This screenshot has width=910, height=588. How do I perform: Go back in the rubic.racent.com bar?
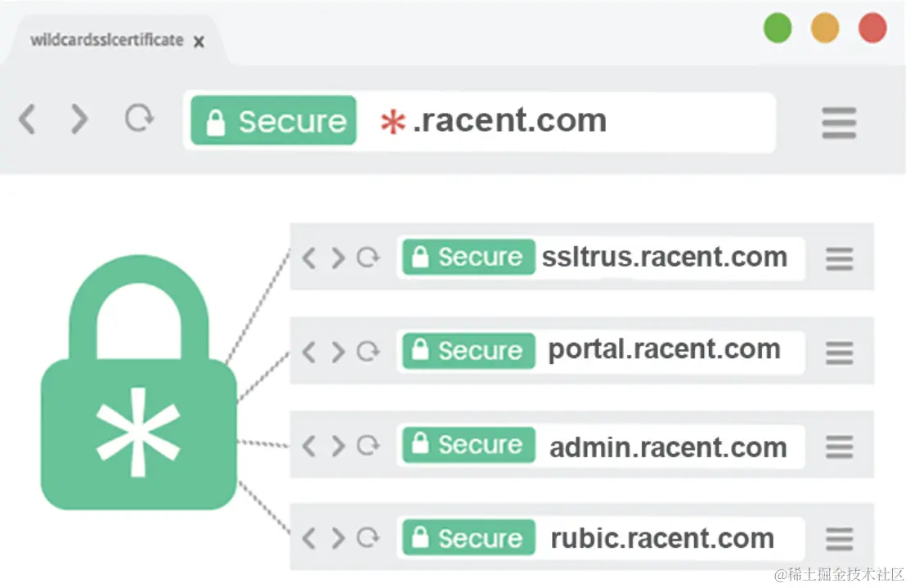[x=309, y=539]
